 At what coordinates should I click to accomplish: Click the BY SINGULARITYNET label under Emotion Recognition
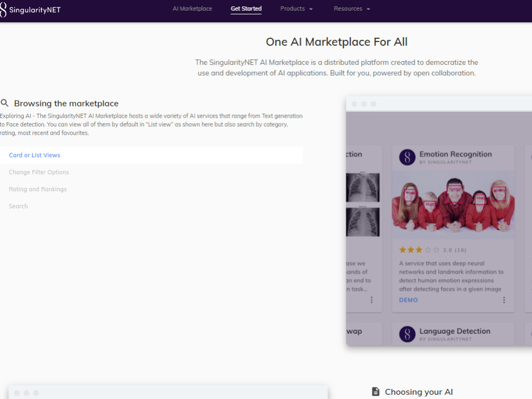pos(445,162)
